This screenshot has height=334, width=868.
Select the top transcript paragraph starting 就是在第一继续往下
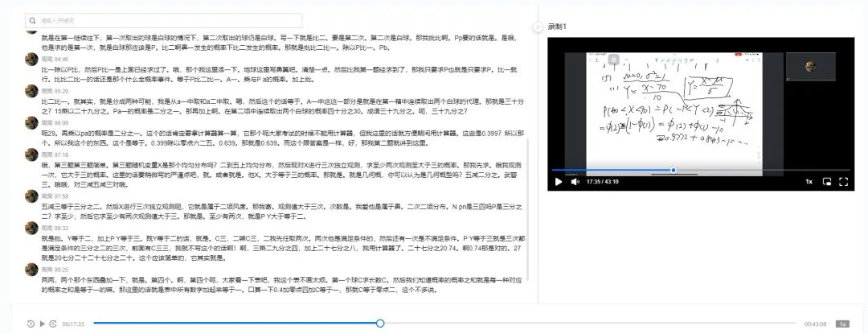point(282,43)
